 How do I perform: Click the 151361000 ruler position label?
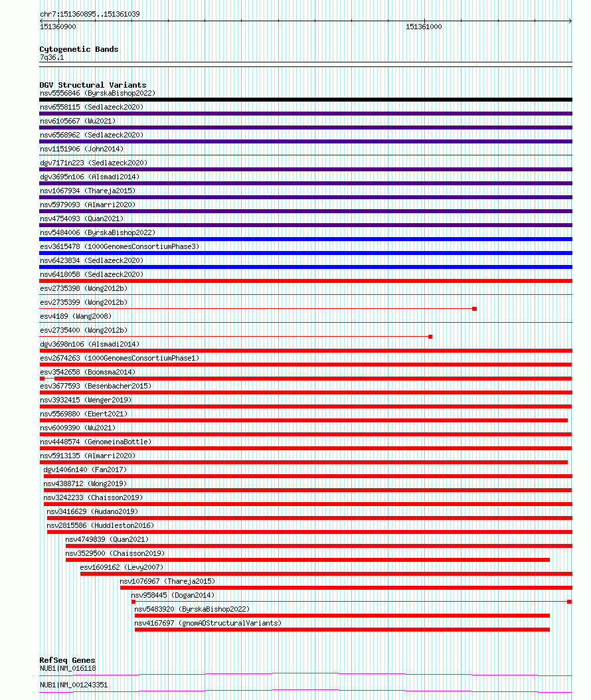click(x=424, y=27)
